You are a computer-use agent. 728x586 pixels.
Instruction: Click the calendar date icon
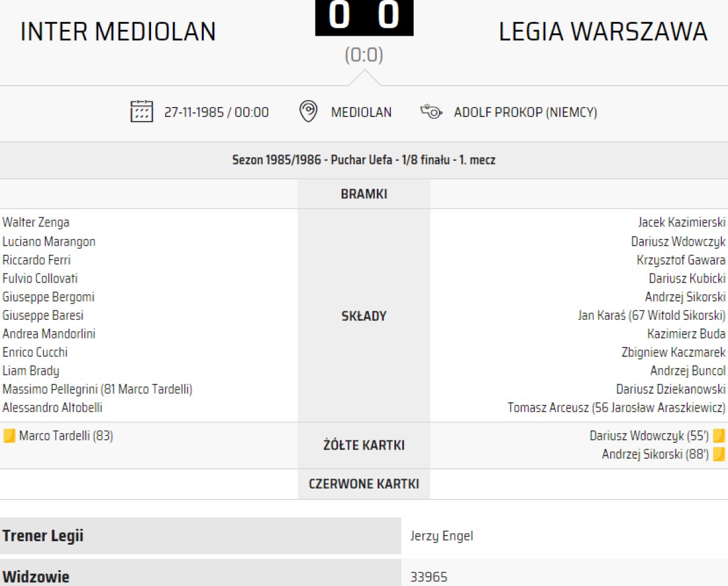(x=141, y=112)
